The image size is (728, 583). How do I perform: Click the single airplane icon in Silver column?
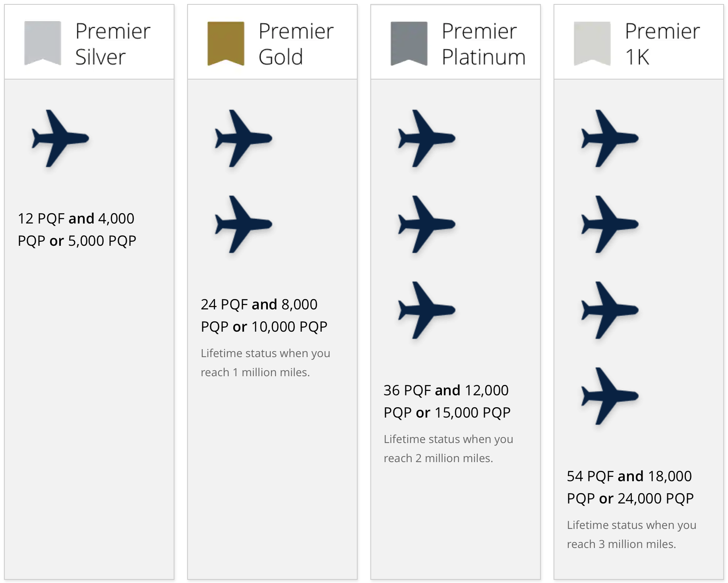[60, 138]
